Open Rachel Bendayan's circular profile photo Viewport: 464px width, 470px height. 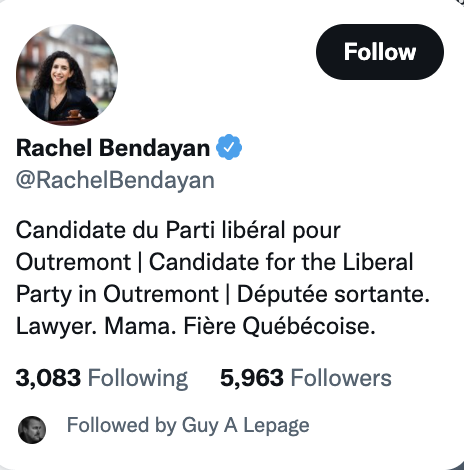point(67,75)
